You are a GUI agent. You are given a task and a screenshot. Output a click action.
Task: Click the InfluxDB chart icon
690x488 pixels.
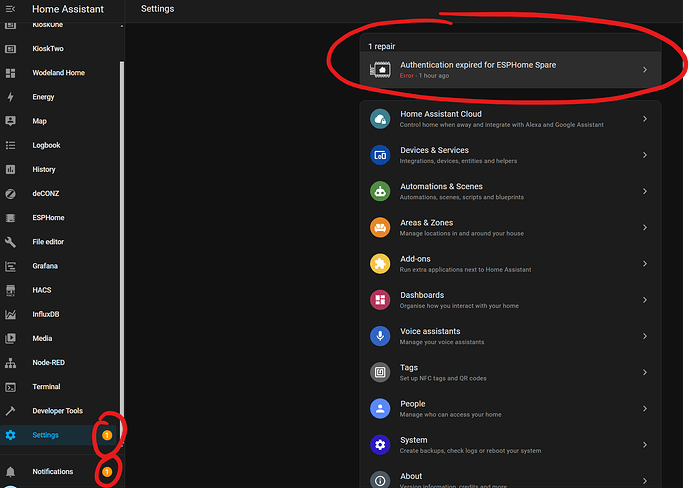click(x=10, y=314)
